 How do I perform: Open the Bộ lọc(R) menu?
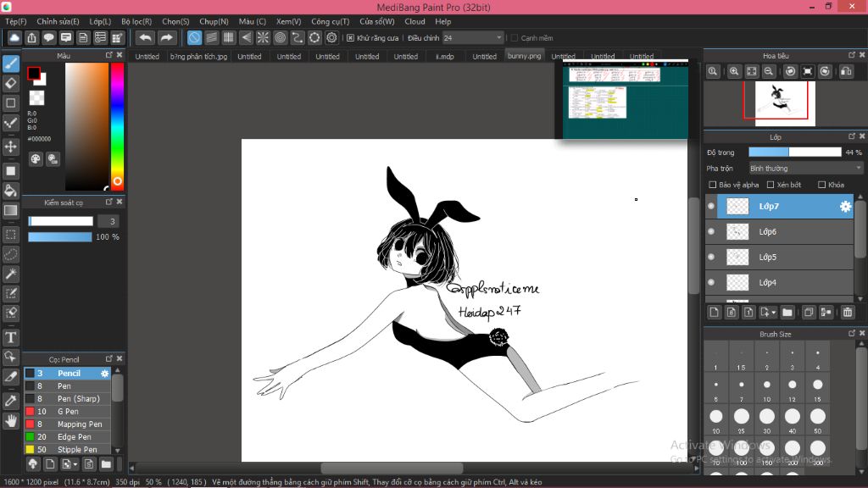click(x=136, y=21)
